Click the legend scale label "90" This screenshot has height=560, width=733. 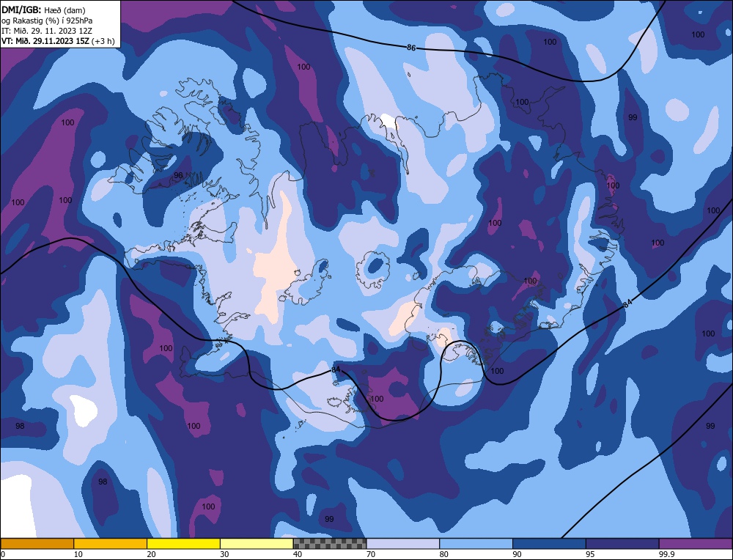tap(517, 554)
